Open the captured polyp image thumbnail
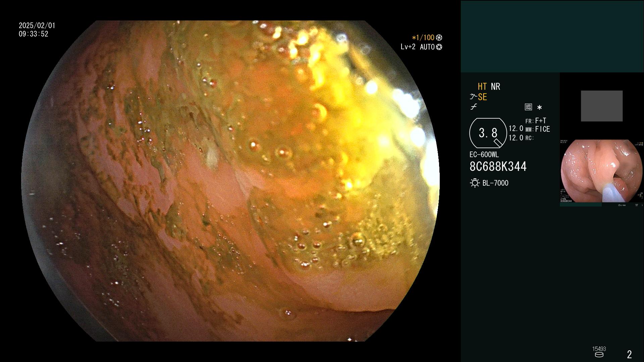Image resolution: width=644 pixels, height=362 pixels. (x=602, y=171)
